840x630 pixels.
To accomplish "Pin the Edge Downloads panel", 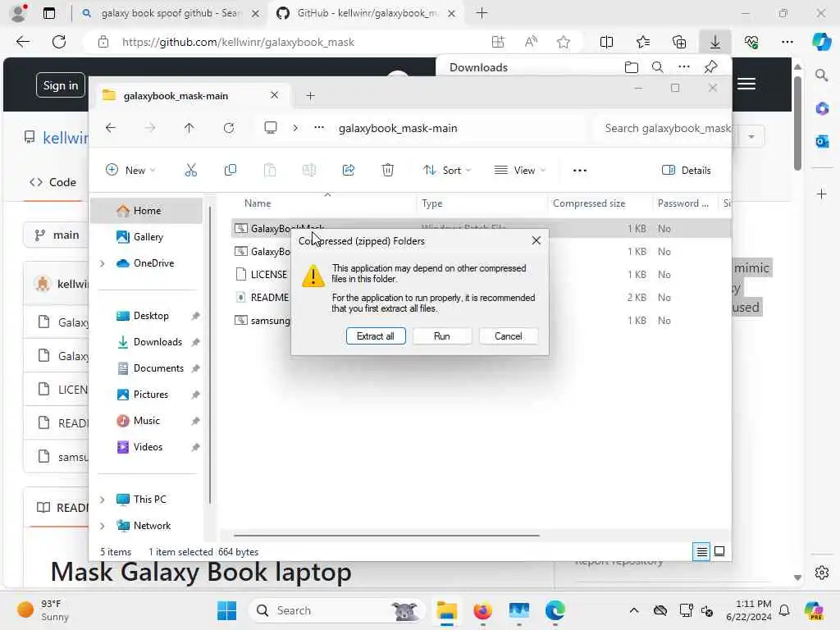I will point(711,67).
